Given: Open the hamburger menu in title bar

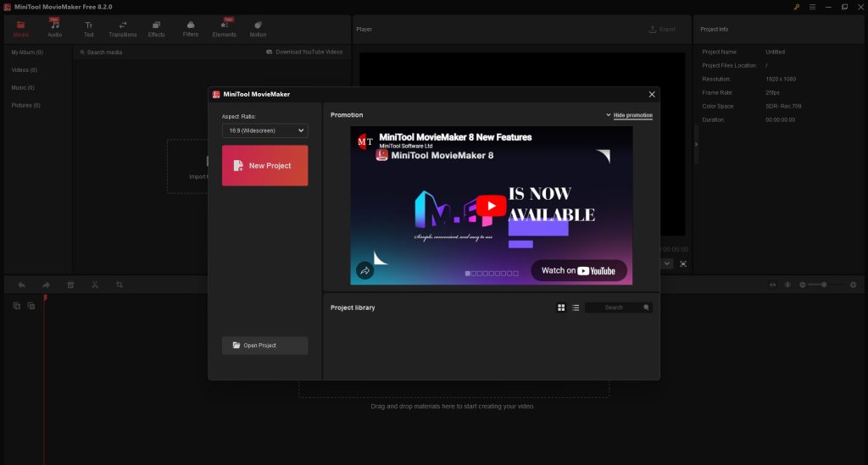Looking at the screenshot, I should tap(812, 7).
